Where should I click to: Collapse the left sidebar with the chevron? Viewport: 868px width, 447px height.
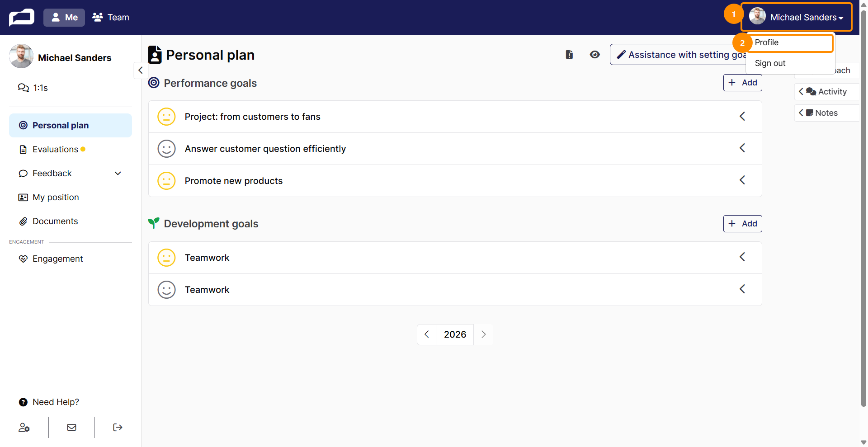(x=141, y=70)
